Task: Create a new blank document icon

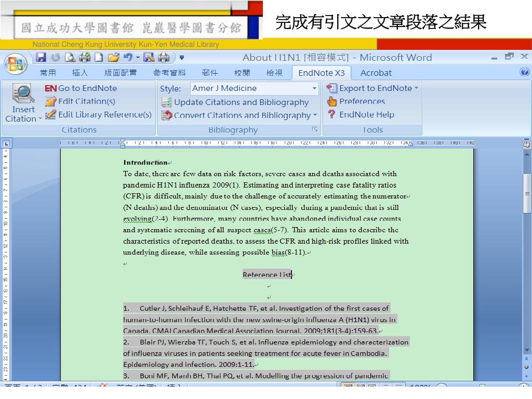Action: click(x=99, y=57)
